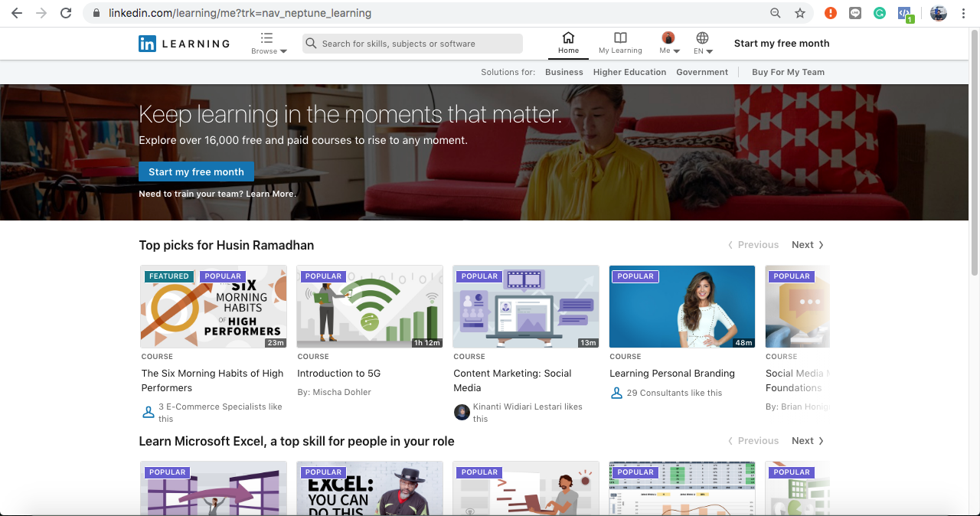The image size is (980, 516).
Task: Focus the skills search field
Action: click(413, 44)
